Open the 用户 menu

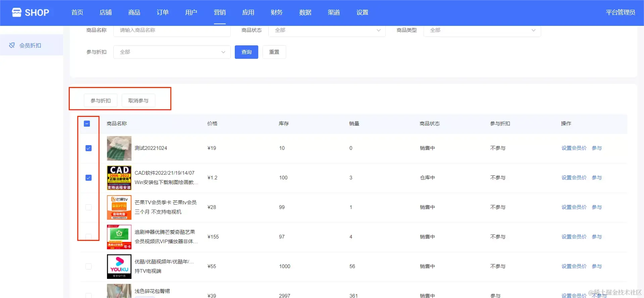coord(191,12)
